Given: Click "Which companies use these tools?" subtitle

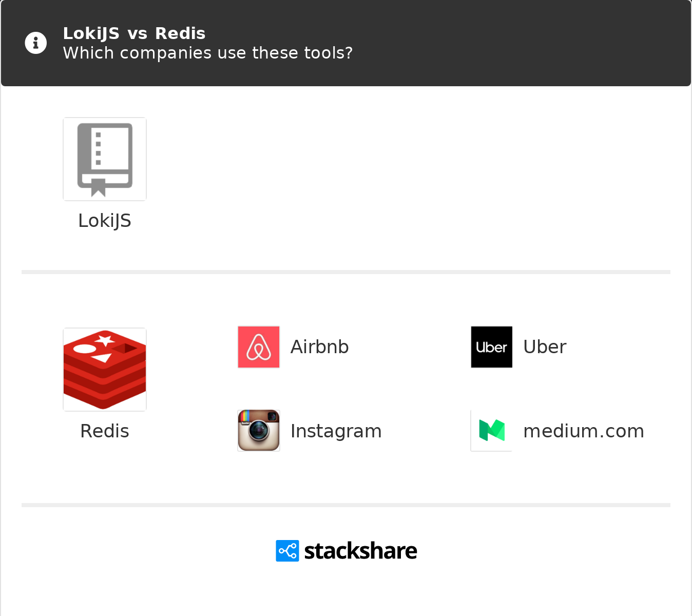Looking at the screenshot, I should tap(207, 53).
